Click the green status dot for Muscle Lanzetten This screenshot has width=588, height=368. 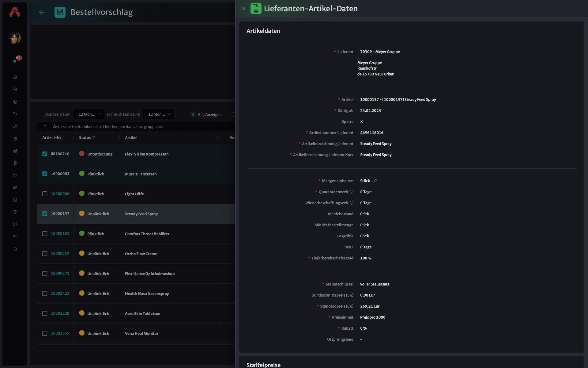click(82, 174)
